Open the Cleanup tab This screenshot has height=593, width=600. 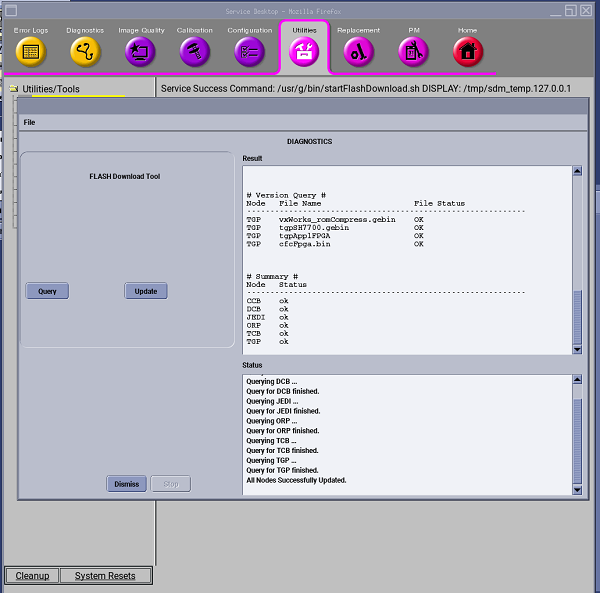tap(32, 576)
